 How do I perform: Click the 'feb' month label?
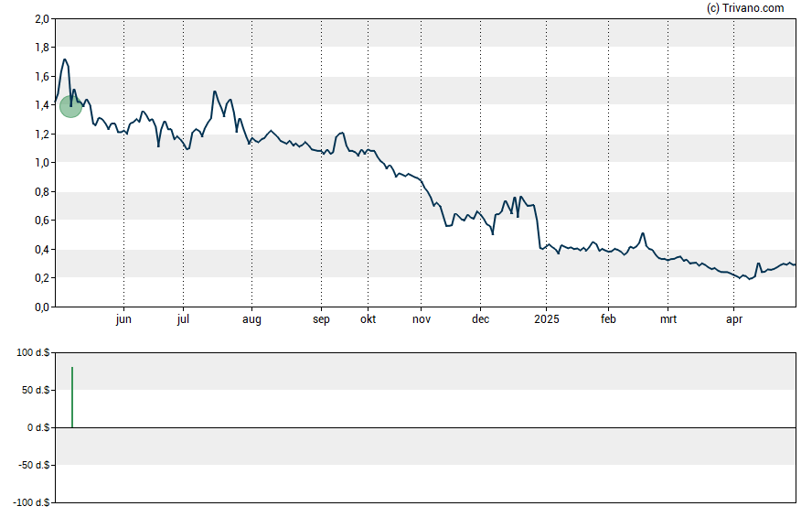608,319
